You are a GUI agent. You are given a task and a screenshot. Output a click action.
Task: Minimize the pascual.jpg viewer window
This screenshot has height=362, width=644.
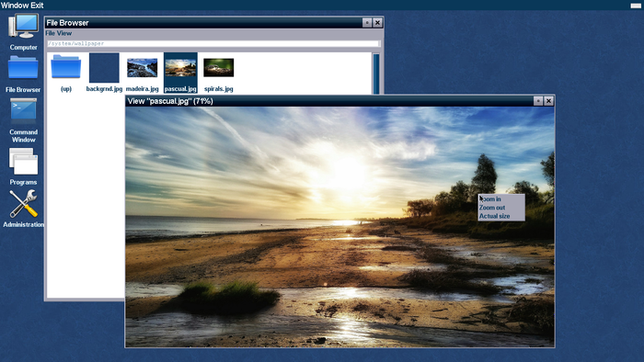(538, 101)
